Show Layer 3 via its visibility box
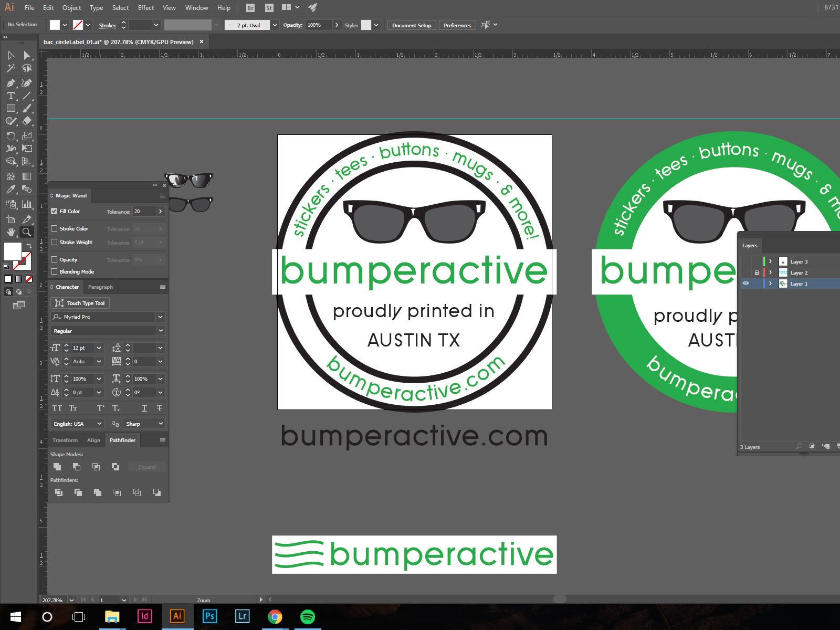 (x=745, y=261)
